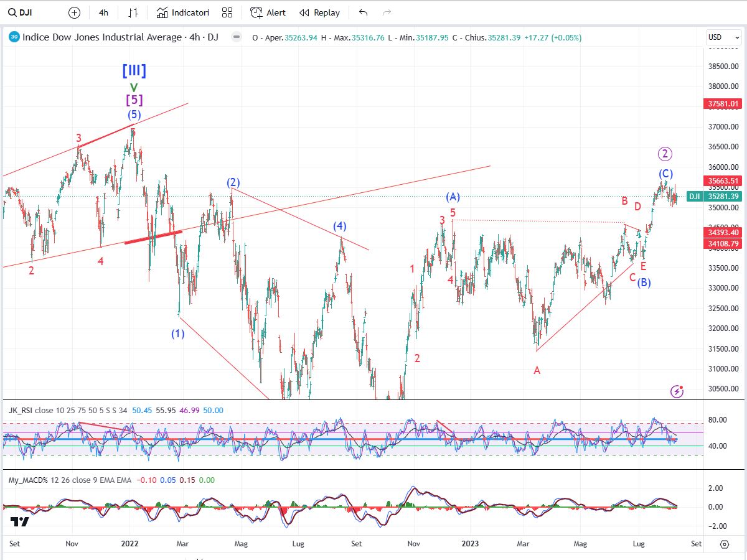Image resolution: width=747 pixels, height=560 pixels.
Task: Toggle the status indicator beside the chart title
Action: (x=236, y=37)
